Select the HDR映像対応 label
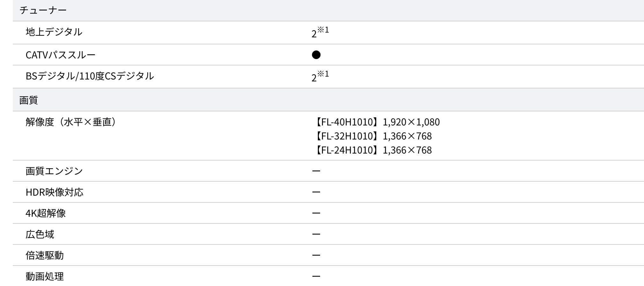 click(x=54, y=192)
